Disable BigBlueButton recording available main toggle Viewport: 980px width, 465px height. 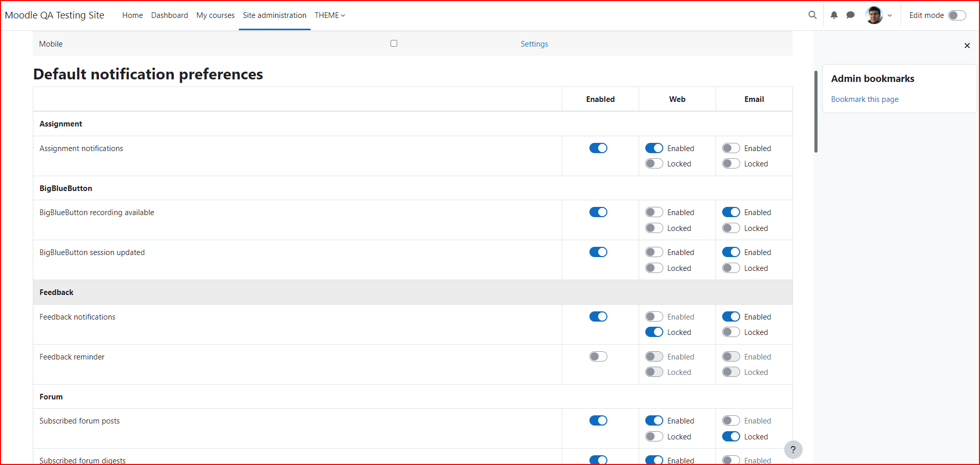pos(598,212)
